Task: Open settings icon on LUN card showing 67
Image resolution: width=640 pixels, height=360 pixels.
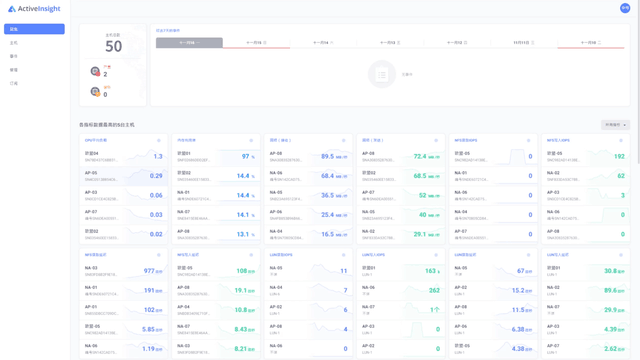Action: click(x=529, y=255)
